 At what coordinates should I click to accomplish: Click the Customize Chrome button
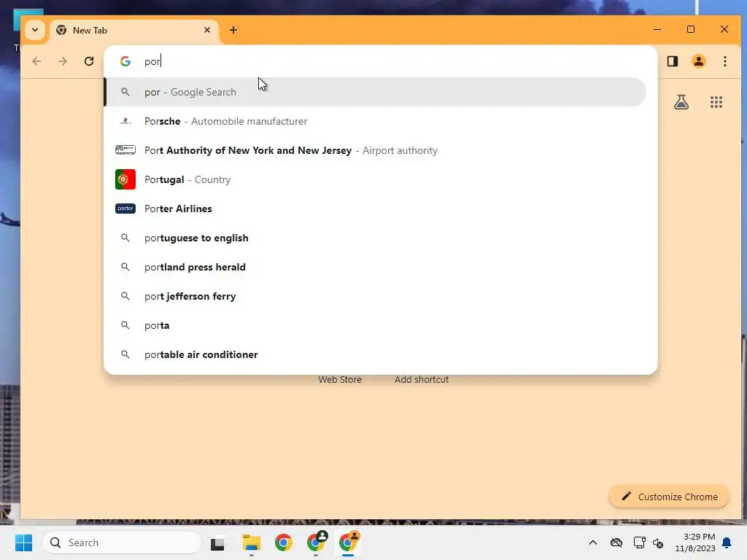pos(670,497)
